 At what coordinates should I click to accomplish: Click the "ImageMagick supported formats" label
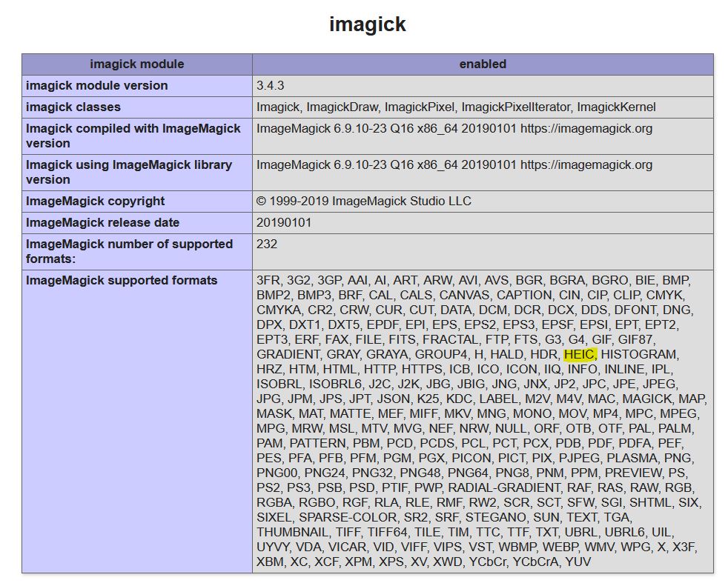coord(121,280)
